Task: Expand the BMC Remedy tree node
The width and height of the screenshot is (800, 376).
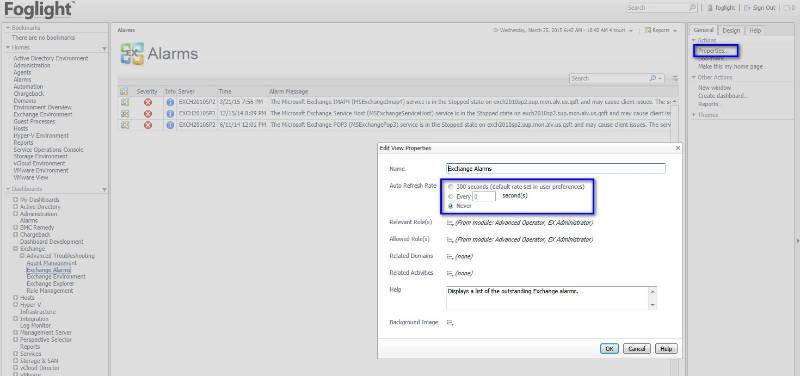Action: click(x=16, y=228)
